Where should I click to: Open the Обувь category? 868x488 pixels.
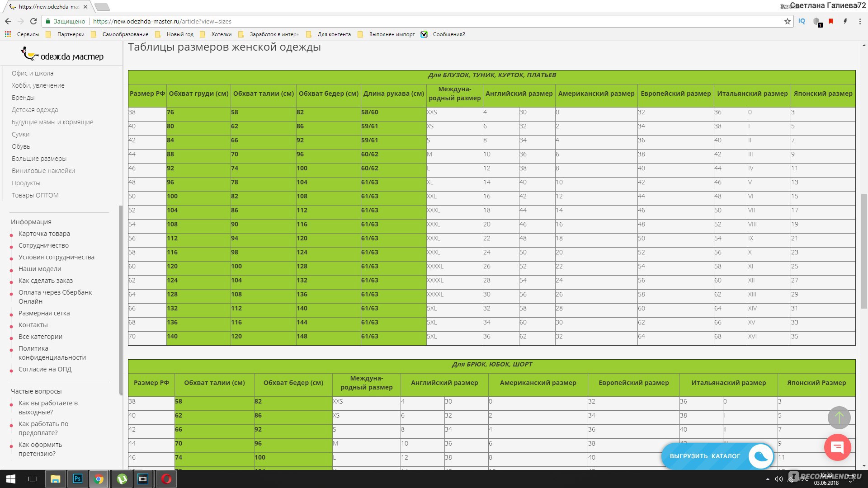pyautogui.click(x=21, y=146)
